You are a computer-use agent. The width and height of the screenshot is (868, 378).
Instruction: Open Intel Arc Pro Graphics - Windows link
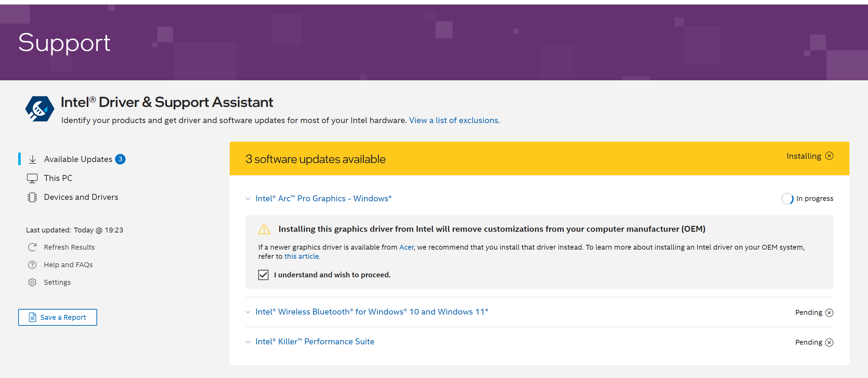click(x=323, y=198)
